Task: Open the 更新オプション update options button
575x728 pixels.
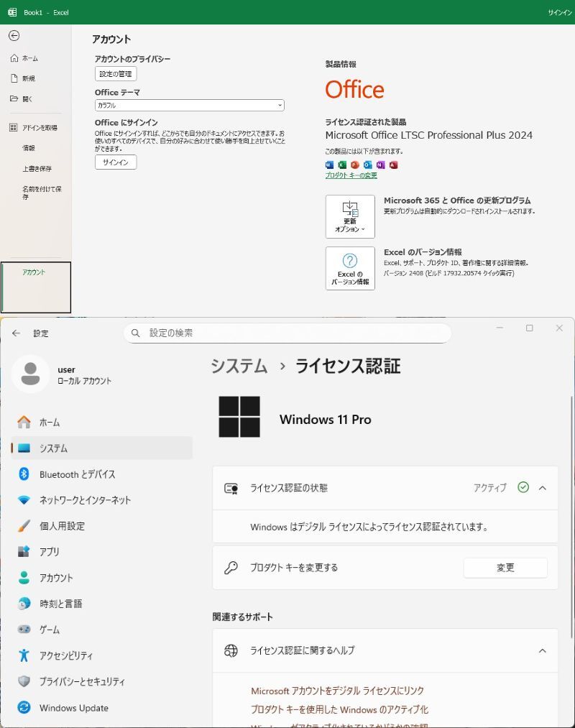Action: [x=350, y=216]
